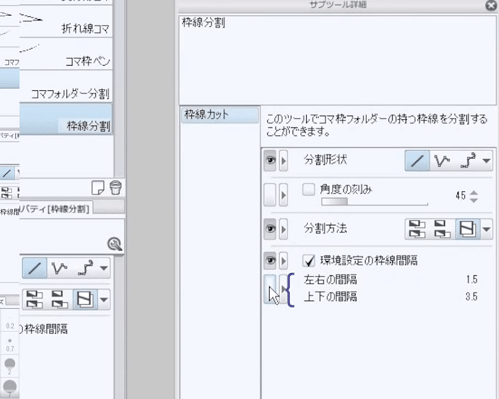
Task: Expand 分割形状 row triangle
Action: (x=283, y=161)
